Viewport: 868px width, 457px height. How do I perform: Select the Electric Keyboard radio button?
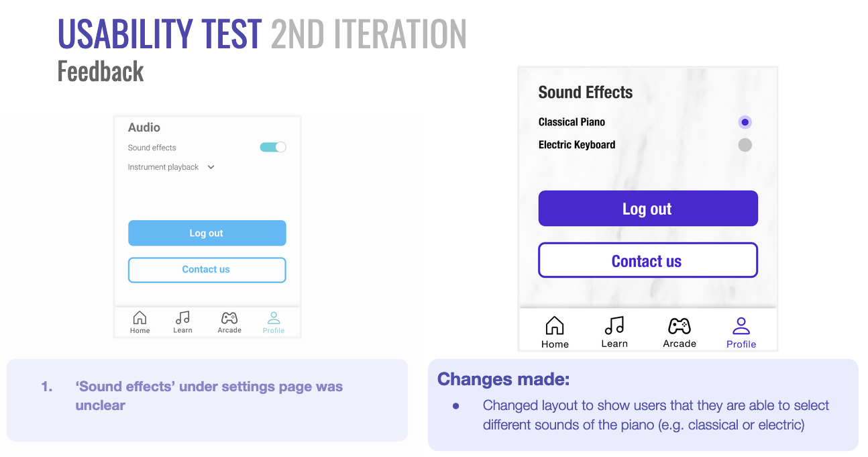[745, 145]
